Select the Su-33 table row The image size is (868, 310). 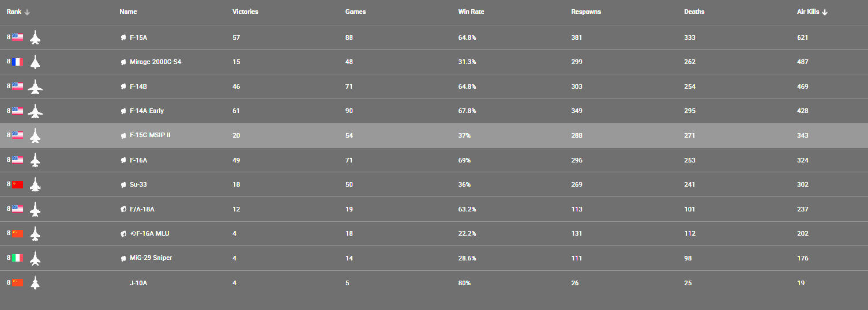[x=434, y=184]
